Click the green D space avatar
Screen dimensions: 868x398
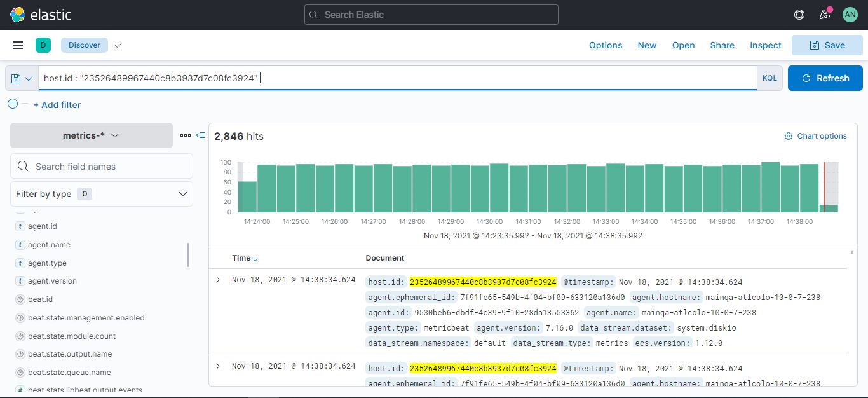(x=43, y=45)
